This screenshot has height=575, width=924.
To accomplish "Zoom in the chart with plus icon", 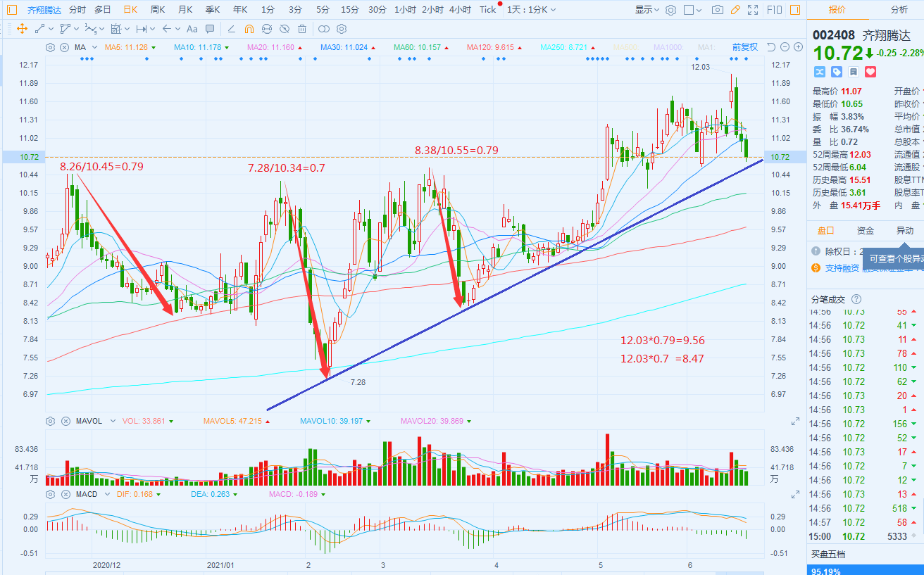I will [798, 47].
